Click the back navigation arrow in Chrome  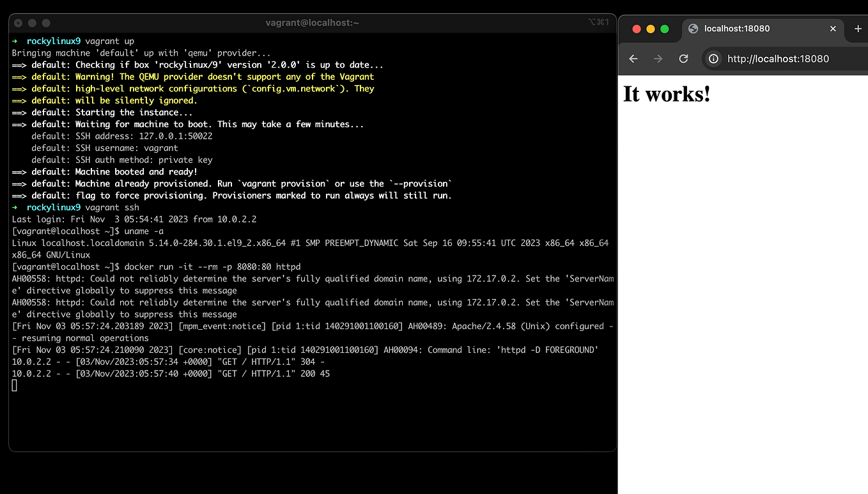tap(633, 59)
